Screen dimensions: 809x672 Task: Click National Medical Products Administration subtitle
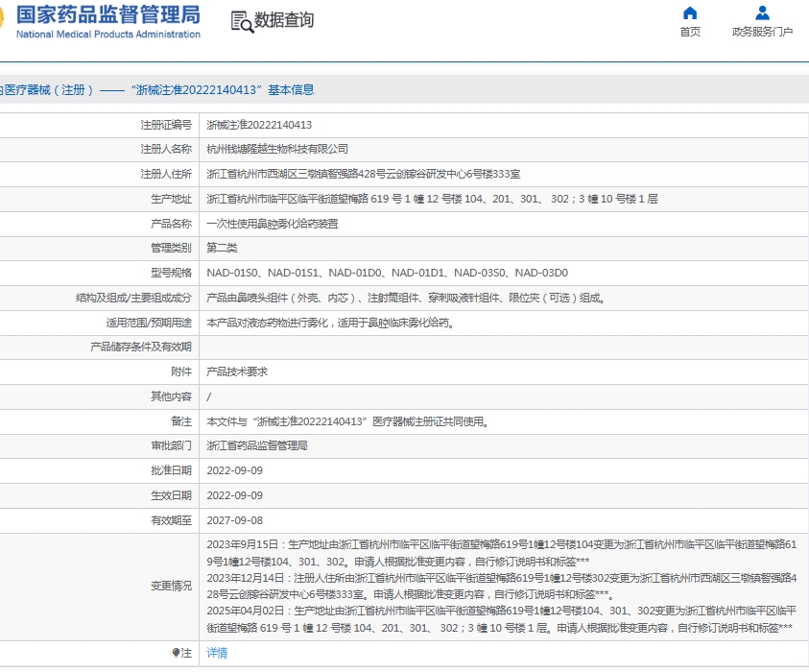tap(107, 34)
